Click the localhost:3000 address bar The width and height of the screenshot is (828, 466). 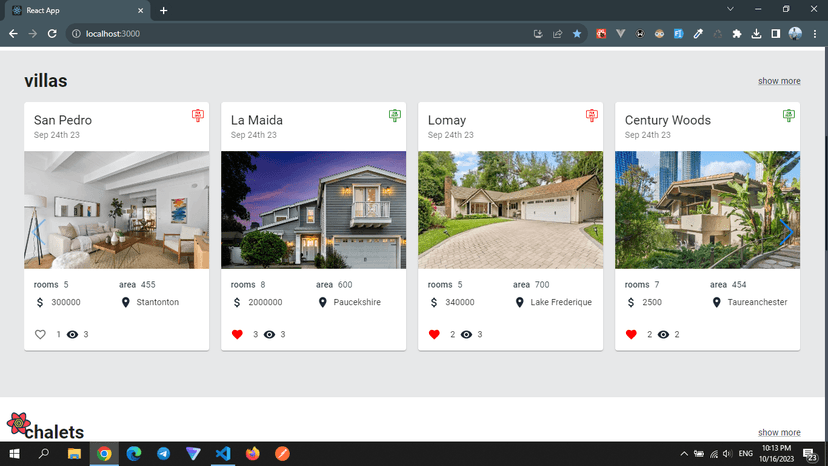pyautogui.click(x=300, y=33)
